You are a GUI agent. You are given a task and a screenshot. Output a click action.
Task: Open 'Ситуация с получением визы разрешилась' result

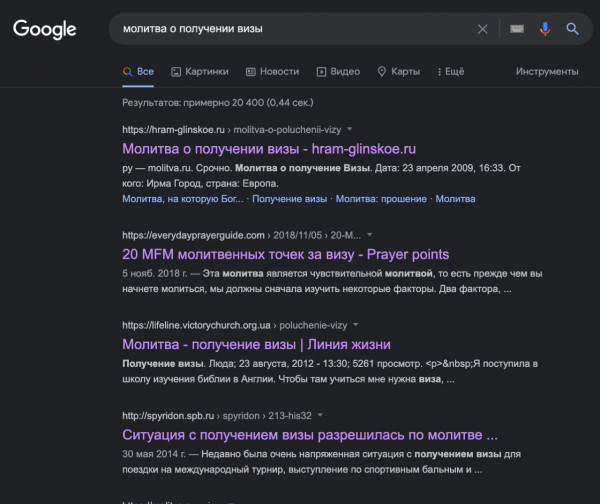point(310,435)
